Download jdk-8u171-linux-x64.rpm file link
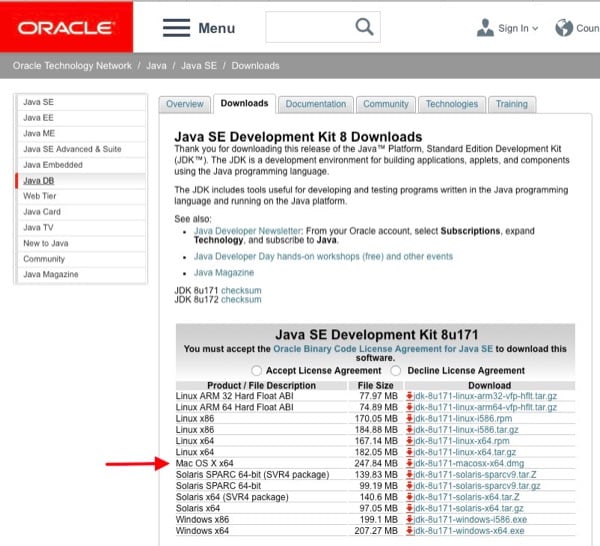Viewport: 600px width, 546px height. pyautogui.click(x=462, y=441)
